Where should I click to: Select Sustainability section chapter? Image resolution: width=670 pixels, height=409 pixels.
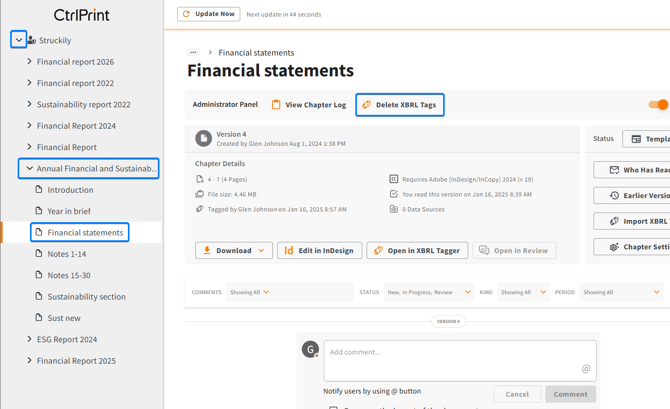(86, 297)
